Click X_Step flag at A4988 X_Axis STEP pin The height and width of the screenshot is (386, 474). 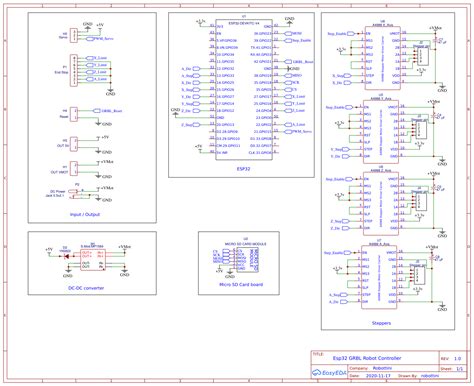point(342,76)
